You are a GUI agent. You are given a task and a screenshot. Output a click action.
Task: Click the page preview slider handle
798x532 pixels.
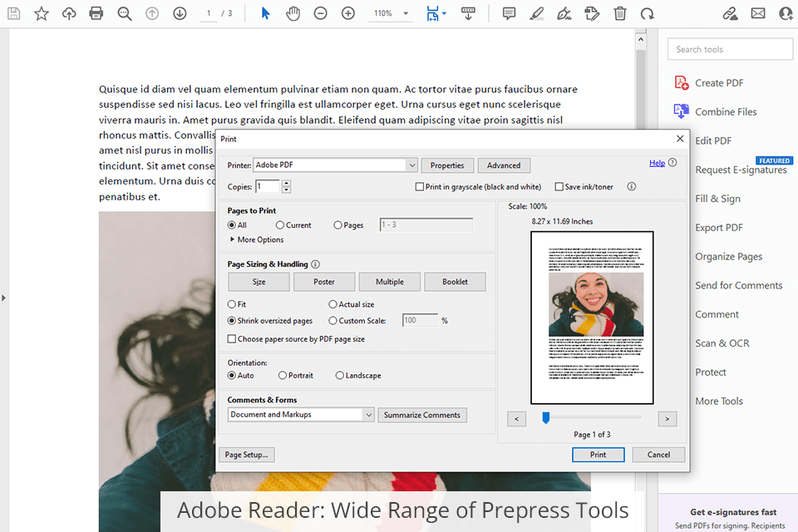click(545, 418)
